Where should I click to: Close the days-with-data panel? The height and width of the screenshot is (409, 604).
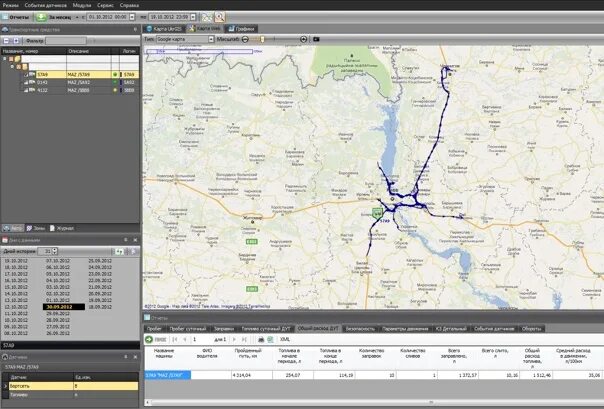(x=135, y=240)
